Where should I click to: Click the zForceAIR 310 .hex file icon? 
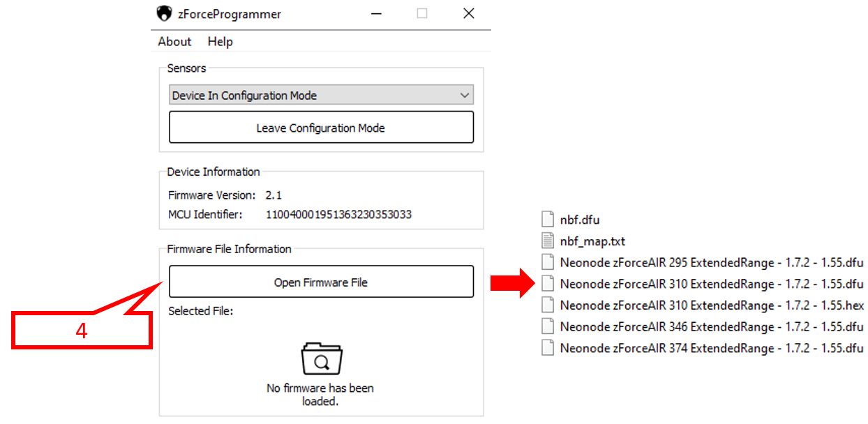coord(548,305)
